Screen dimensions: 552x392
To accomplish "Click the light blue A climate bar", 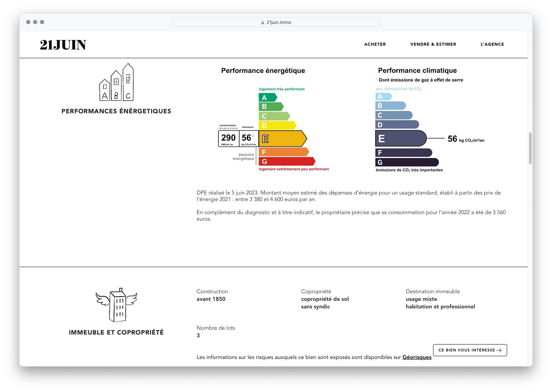I will pos(383,96).
